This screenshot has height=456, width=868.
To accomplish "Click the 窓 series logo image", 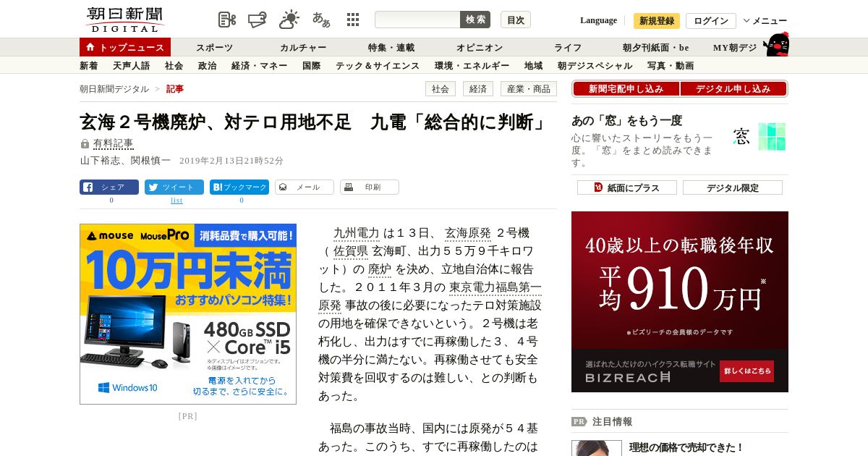I will point(741,136).
